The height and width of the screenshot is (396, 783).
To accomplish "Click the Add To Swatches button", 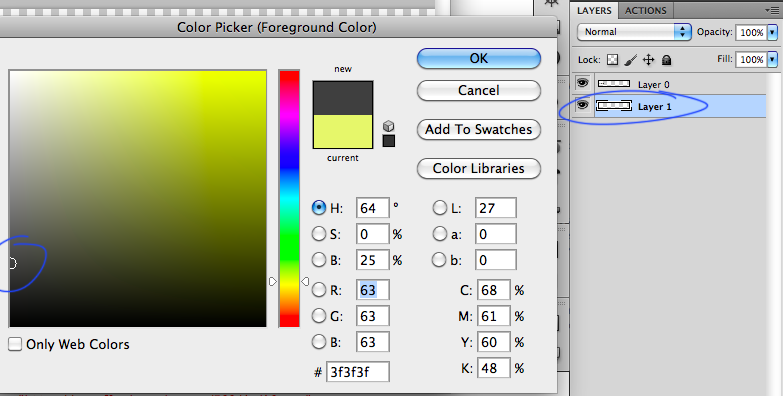I will (x=478, y=129).
